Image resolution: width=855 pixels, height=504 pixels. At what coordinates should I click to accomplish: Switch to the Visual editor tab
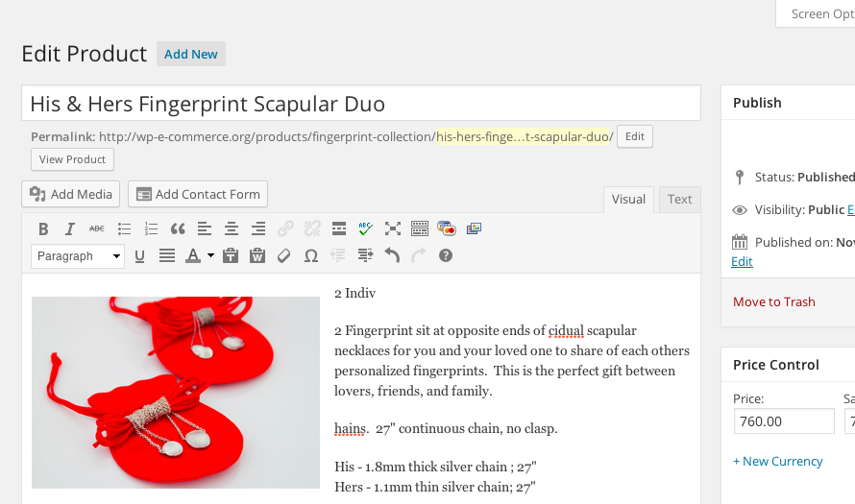pyautogui.click(x=628, y=200)
